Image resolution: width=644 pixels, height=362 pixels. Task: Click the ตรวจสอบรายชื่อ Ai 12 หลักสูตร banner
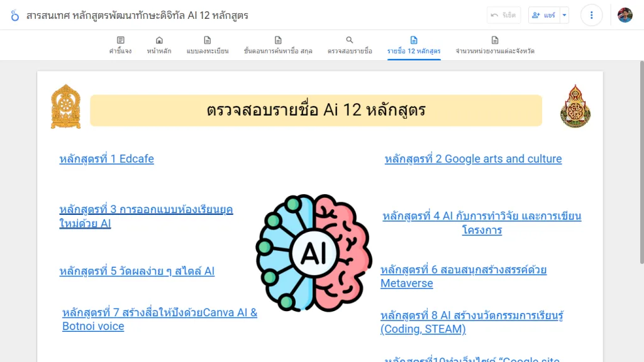pos(316,111)
